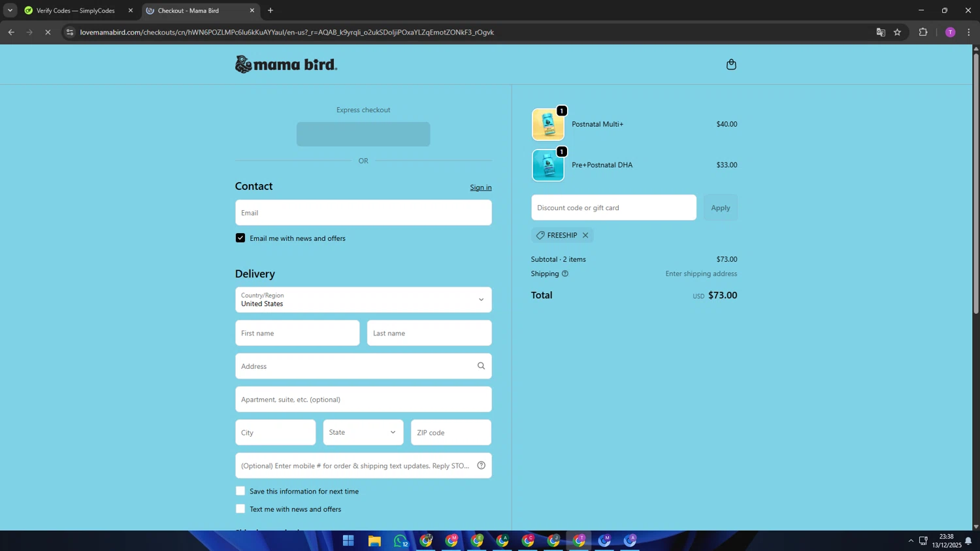980x551 pixels.
Task: Check Text me with news and offers
Action: click(x=240, y=509)
